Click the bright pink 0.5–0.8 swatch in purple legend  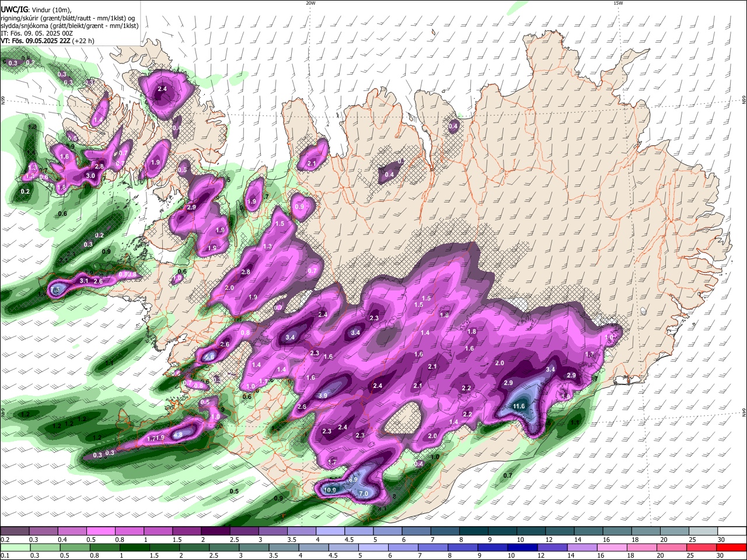[x=100, y=531]
